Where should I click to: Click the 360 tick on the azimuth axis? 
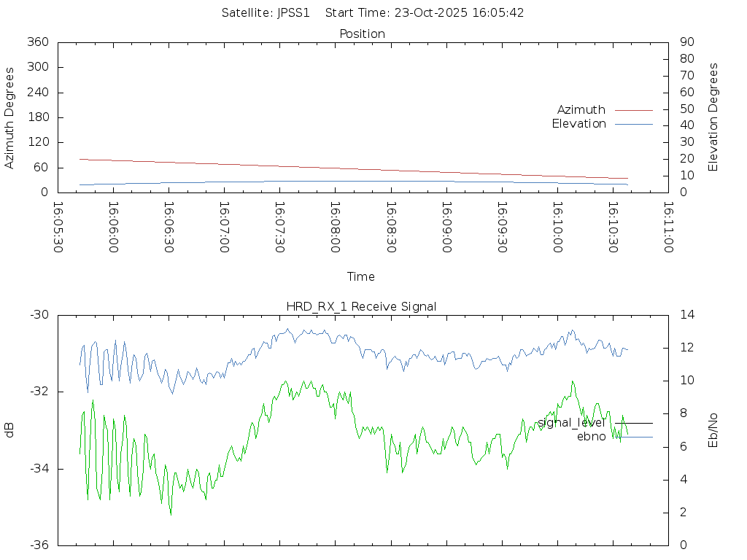[37, 42]
